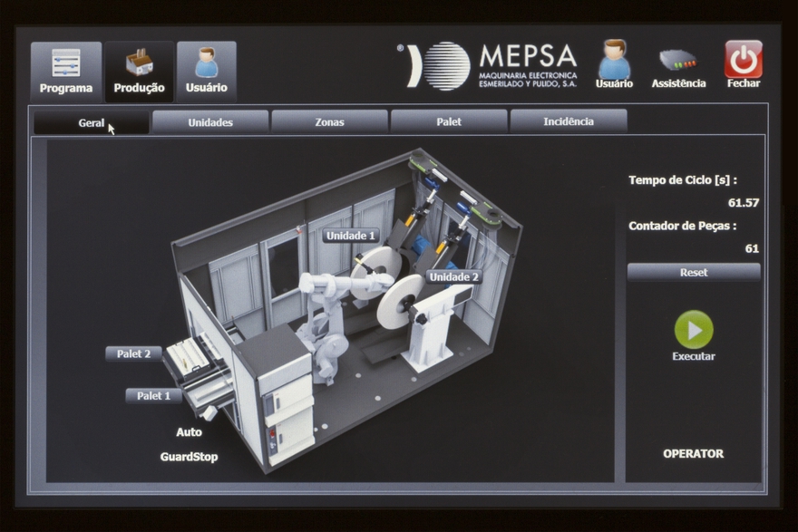Click the cycle time value 61.57

(x=743, y=203)
